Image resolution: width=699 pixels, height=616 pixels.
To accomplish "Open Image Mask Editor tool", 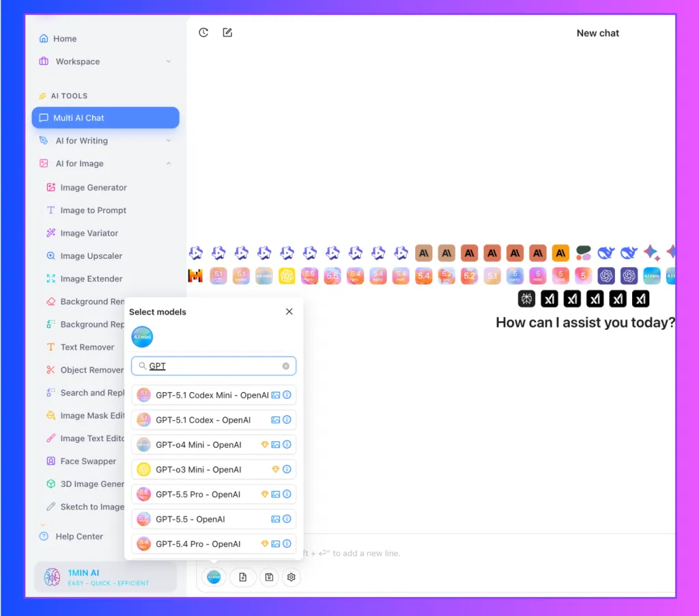I will coord(85,415).
